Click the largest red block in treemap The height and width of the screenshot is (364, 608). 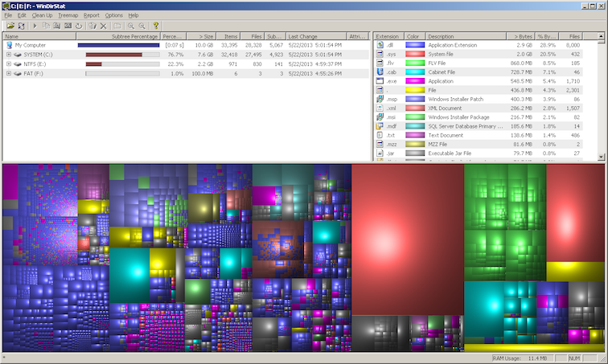coord(408,239)
